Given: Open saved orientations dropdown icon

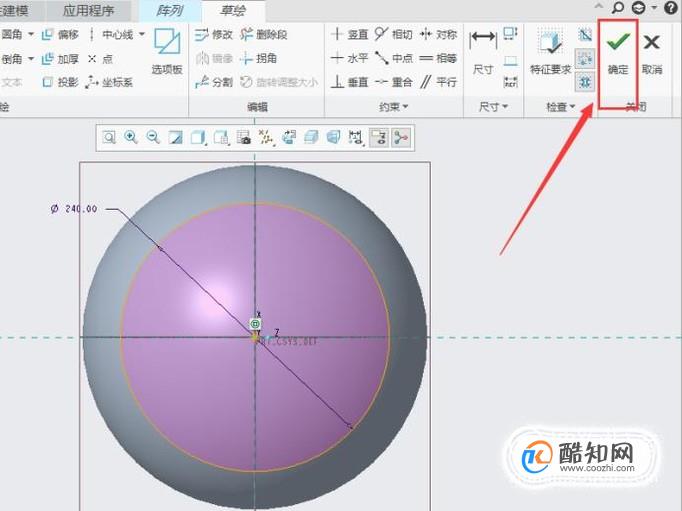Looking at the screenshot, I should tap(221, 138).
